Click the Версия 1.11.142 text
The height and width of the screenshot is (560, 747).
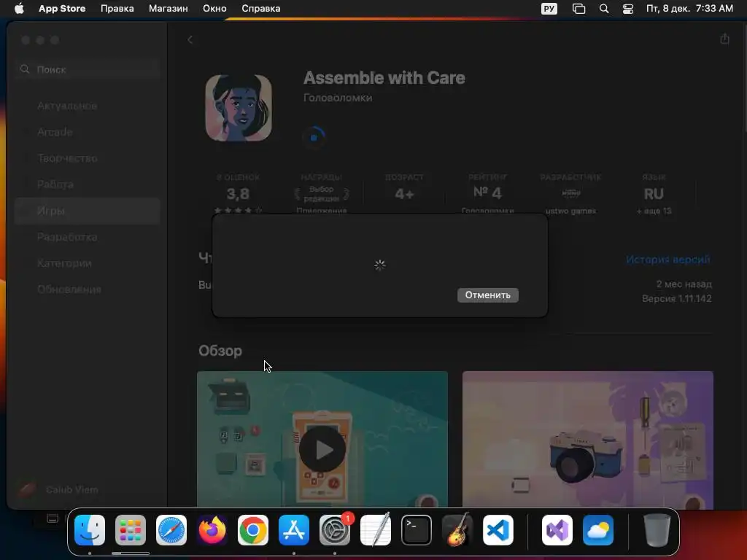(x=676, y=298)
